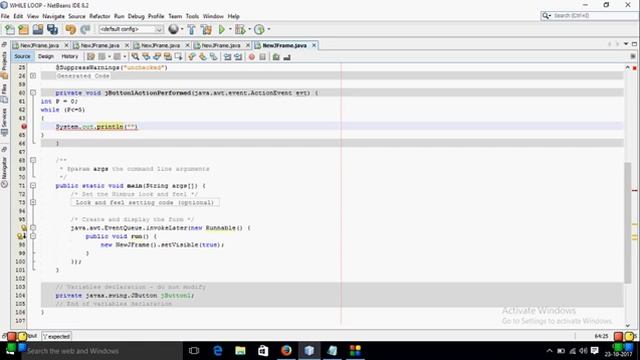Click the Uncomment icon in editor toolbar
The height and width of the screenshot is (360, 640).
pos(287,57)
